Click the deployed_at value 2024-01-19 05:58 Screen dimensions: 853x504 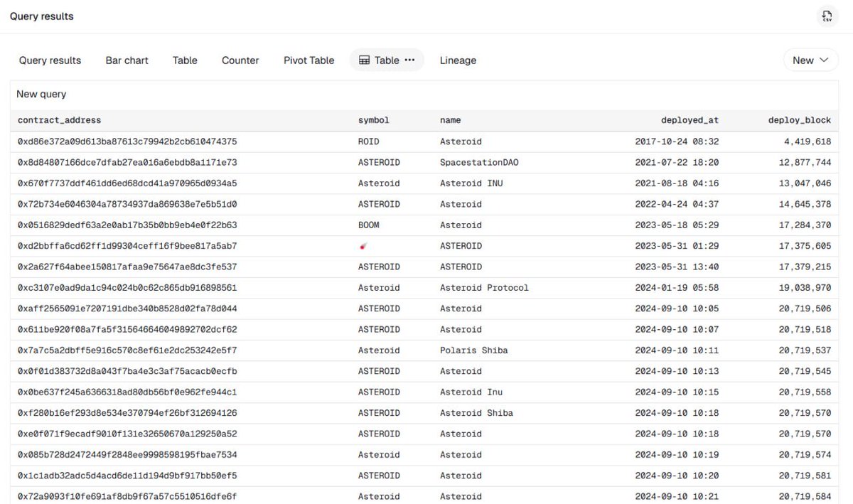(x=677, y=288)
